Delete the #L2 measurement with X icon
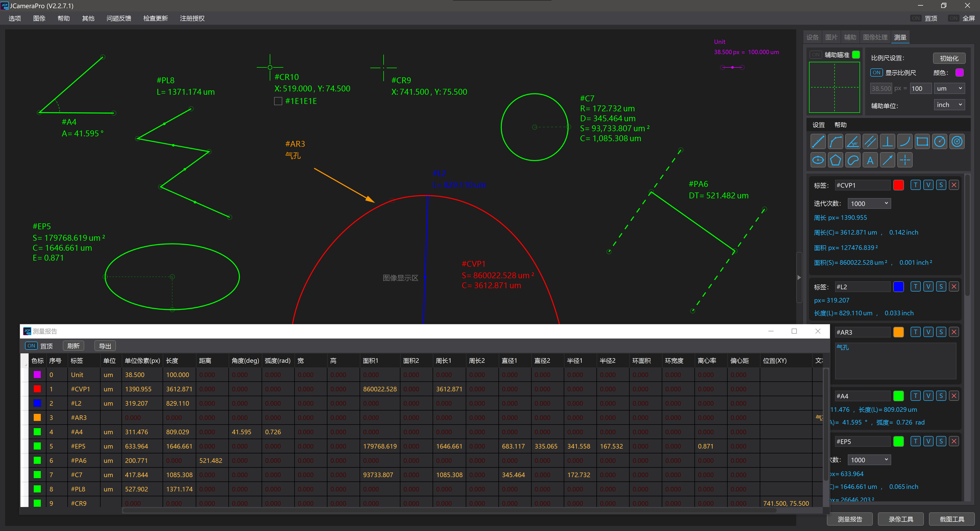The image size is (980, 531). pos(954,287)
